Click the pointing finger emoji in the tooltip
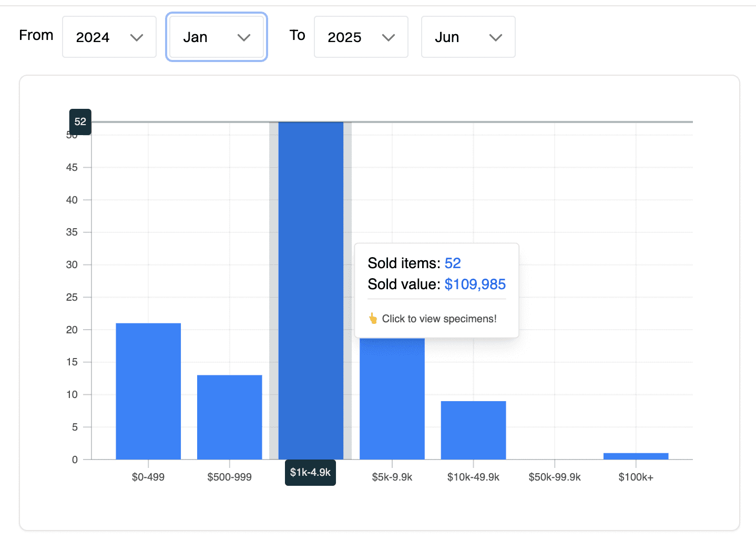Viewport: 756px width, 551px height. coord(373,318)
